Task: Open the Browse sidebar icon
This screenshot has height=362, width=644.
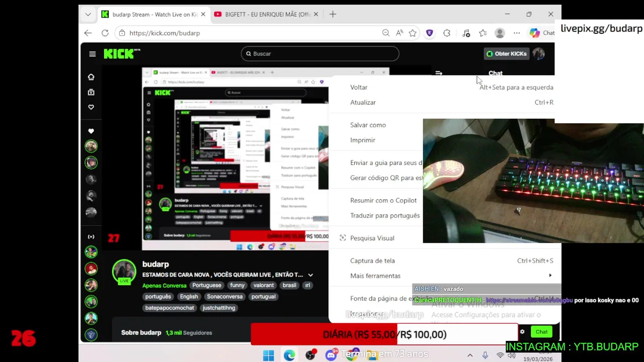Action: click(x=91, y=92)
